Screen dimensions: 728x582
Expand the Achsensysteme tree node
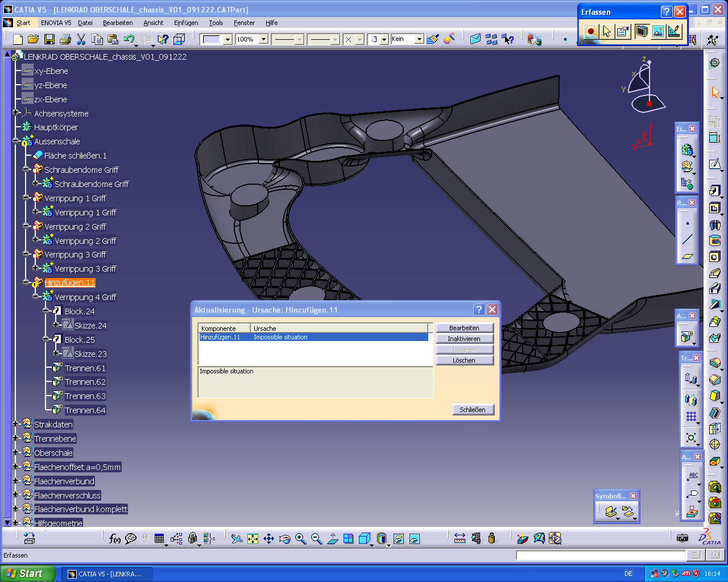click(16, 113)
